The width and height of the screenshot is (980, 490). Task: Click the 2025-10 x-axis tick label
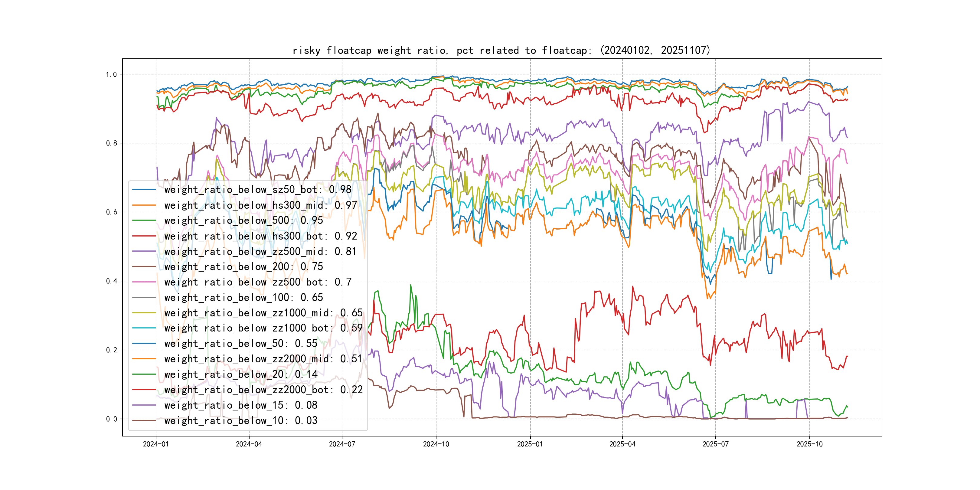click(x=809, y=444)
